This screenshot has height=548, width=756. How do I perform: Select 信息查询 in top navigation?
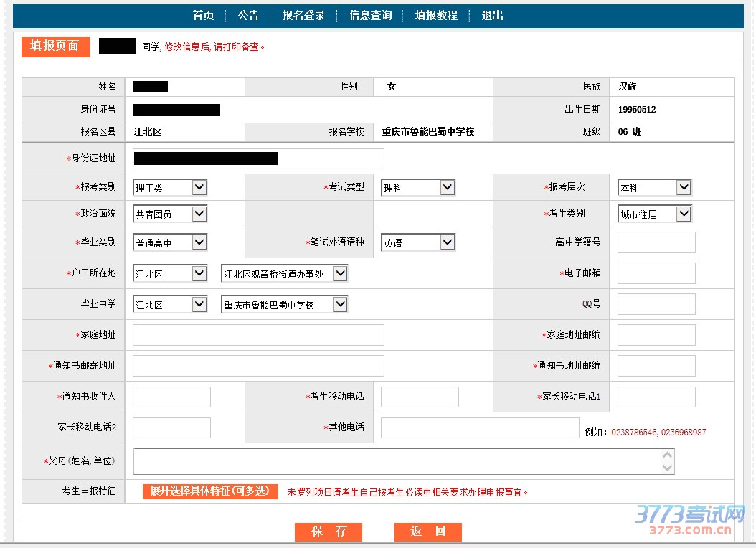point(370,16)
